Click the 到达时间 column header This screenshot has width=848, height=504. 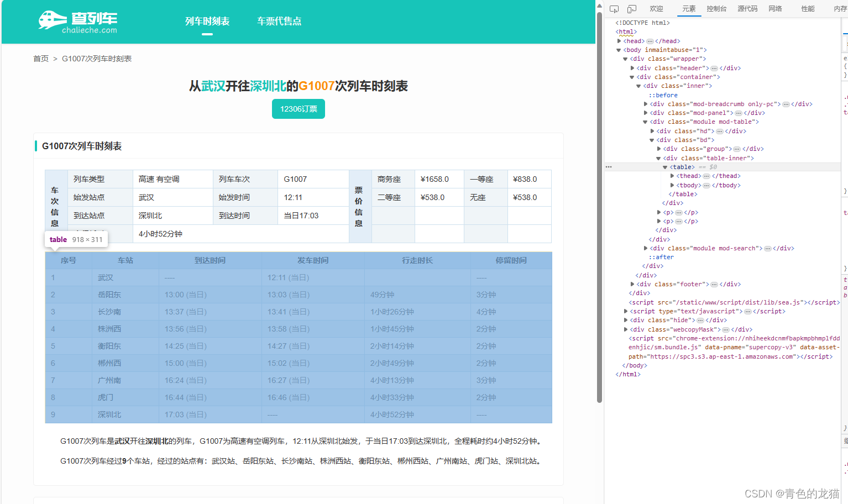(x=210, y=260)
